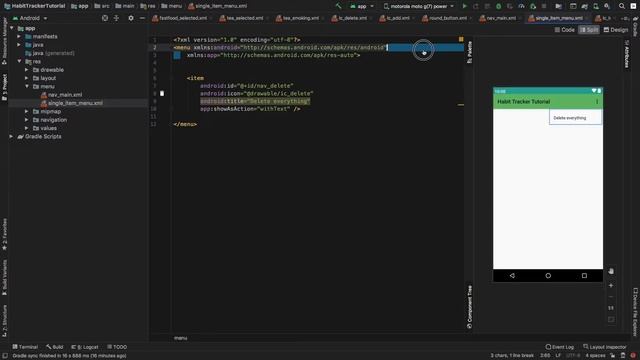This screenshot has height=360, width=640.
Task: Collapse the menu folder
Action: click(27, 87)
